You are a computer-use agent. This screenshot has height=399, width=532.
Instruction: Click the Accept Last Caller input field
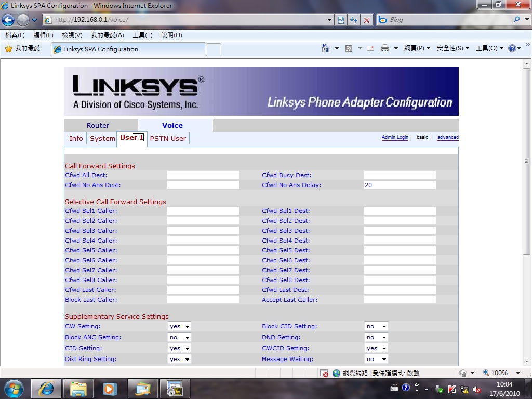pos(400,300)
